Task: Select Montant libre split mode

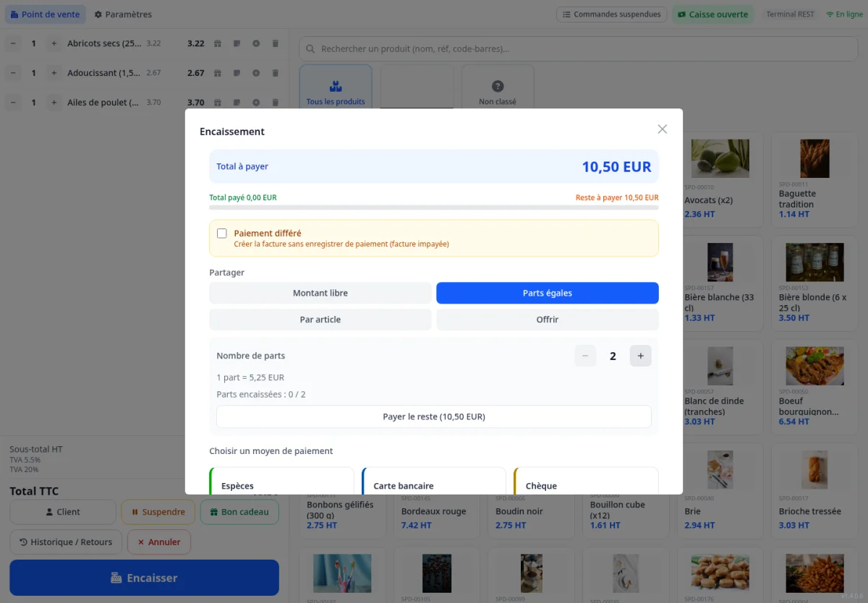Action: [x=320, y=293]
